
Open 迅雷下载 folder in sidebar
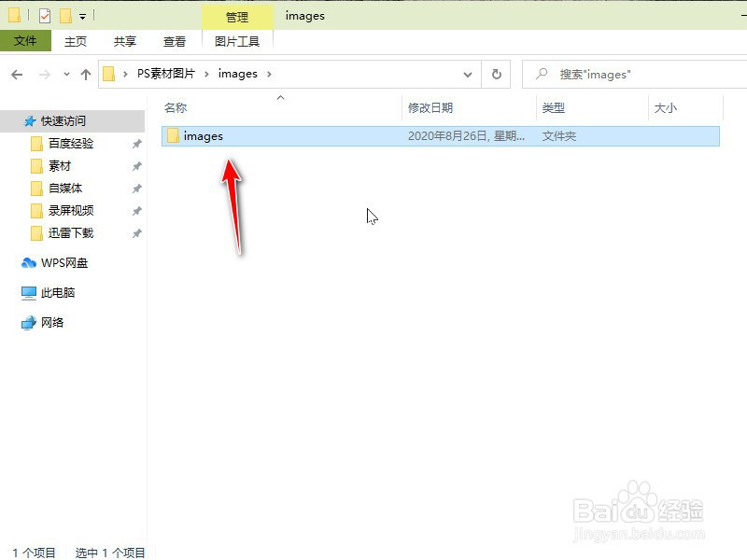[71, 232]
